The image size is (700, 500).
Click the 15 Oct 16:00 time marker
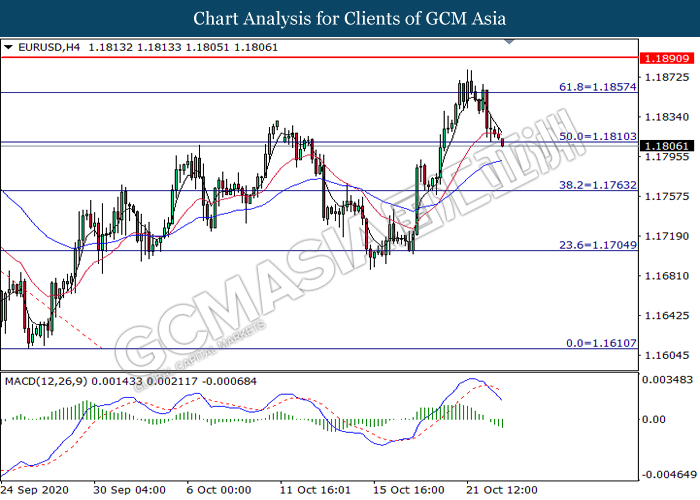coord(409,490)
